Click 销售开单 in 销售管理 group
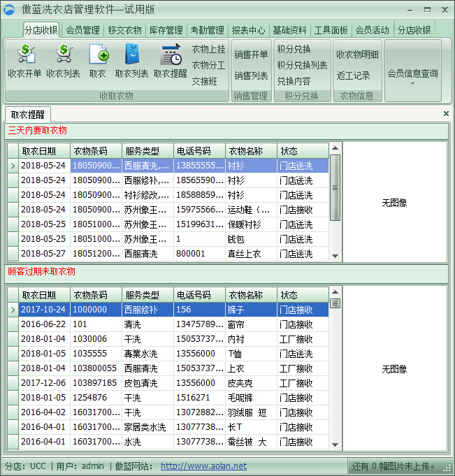The height and width of the screenshot is (476, 455). point(251,55)
